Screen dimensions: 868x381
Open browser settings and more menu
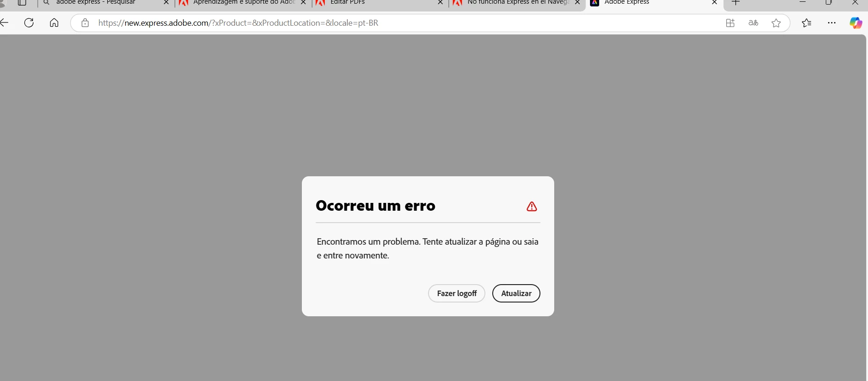pos(832,23)
